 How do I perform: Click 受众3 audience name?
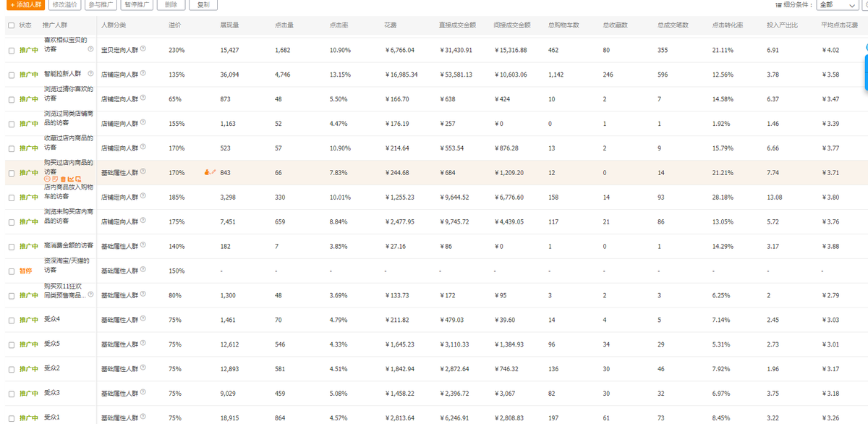pos(51,393)
